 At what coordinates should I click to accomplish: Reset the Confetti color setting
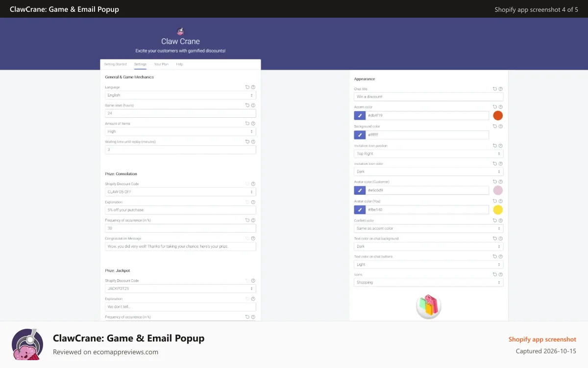tap(495, 220)
